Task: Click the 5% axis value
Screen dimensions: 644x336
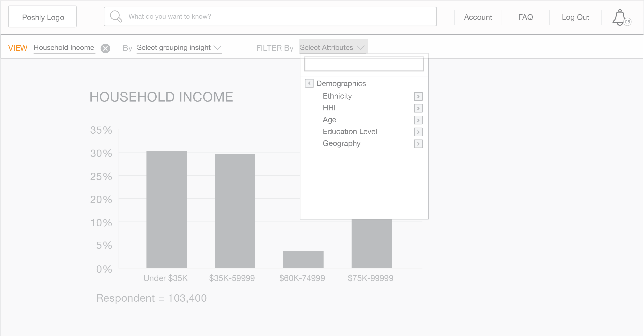Action: [x=104, y=245]
